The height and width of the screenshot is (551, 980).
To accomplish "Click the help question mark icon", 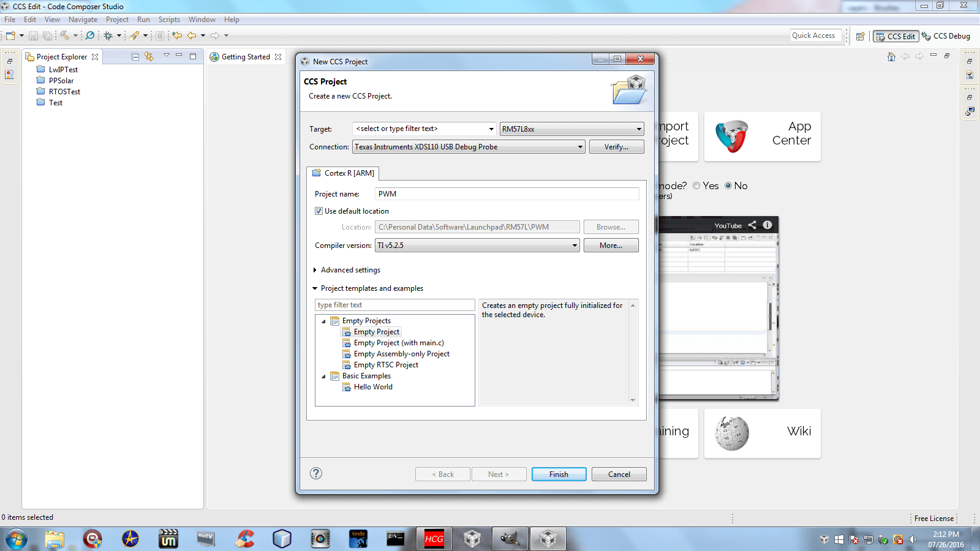I will click(x=316, y=473).
